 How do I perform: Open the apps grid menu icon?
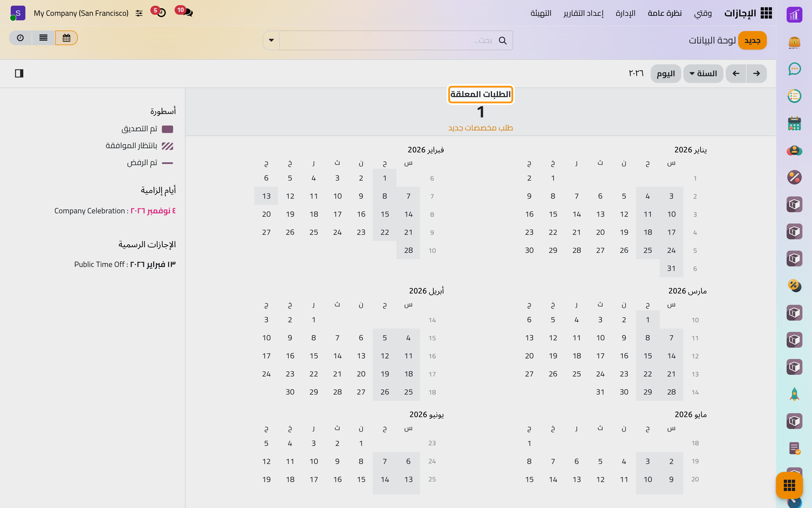766,13
